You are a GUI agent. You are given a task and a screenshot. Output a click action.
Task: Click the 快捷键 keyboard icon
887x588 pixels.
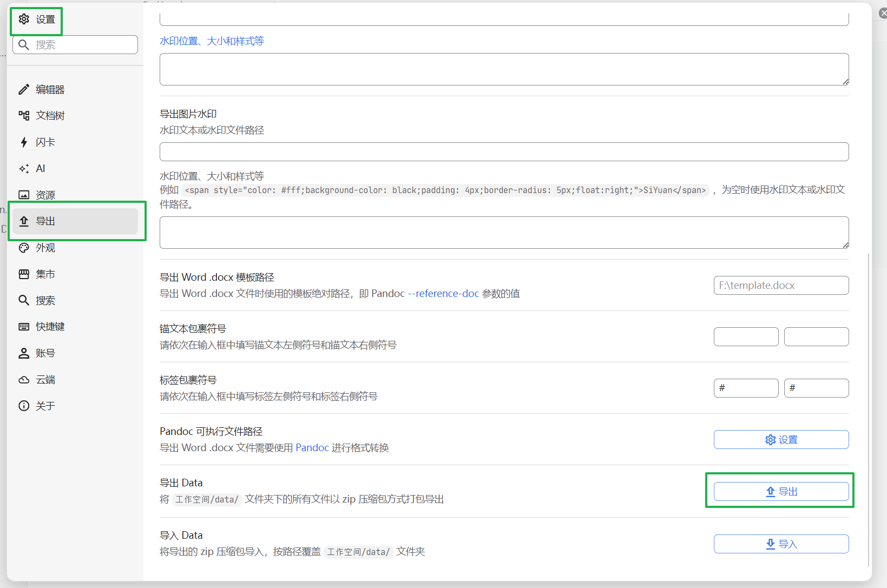click(x=24, y=327)
